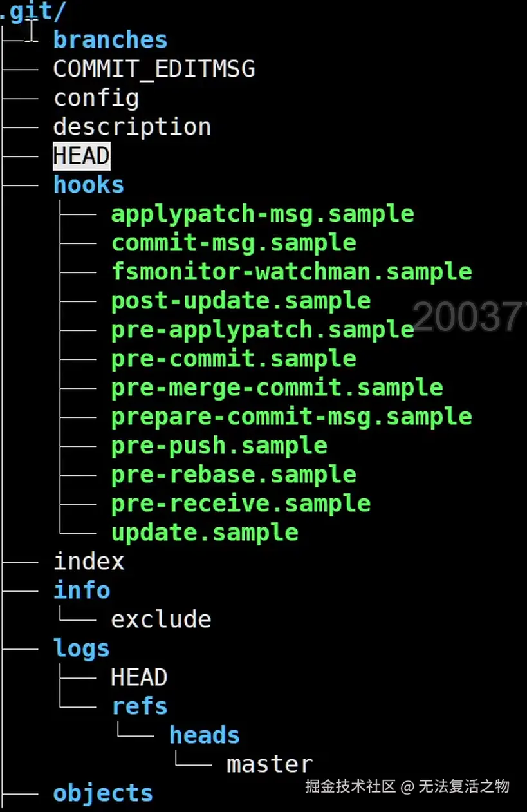Click the branches directory entry
The height and width of the screenshot is (812, 527).
click(x=110, y=40)
